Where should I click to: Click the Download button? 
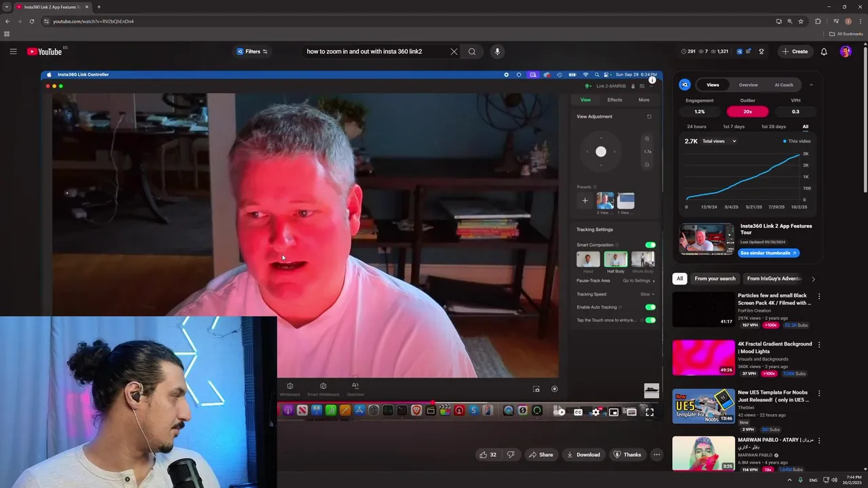[x=583, y=455]
